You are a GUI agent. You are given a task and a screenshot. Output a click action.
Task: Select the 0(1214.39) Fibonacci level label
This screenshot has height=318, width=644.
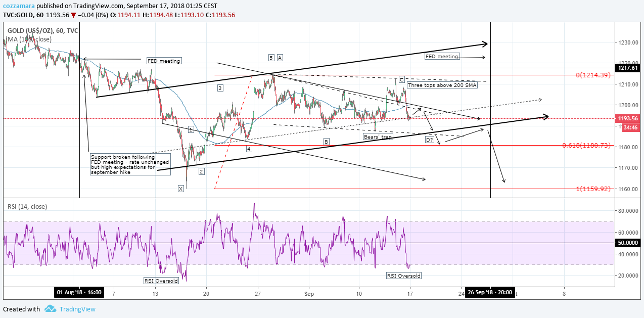pyautogui.click(x=594, y=75)
